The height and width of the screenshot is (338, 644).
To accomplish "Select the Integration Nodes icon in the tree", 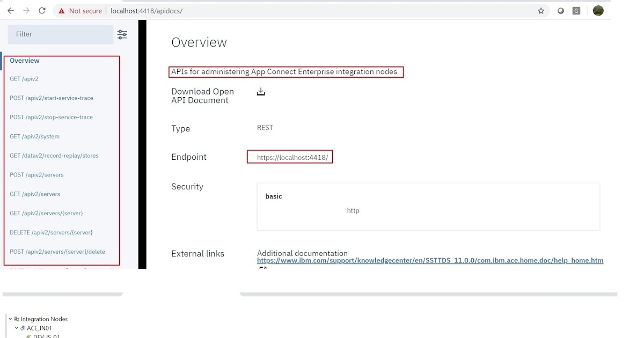I will pyautogui.click(x=16, y=319).
